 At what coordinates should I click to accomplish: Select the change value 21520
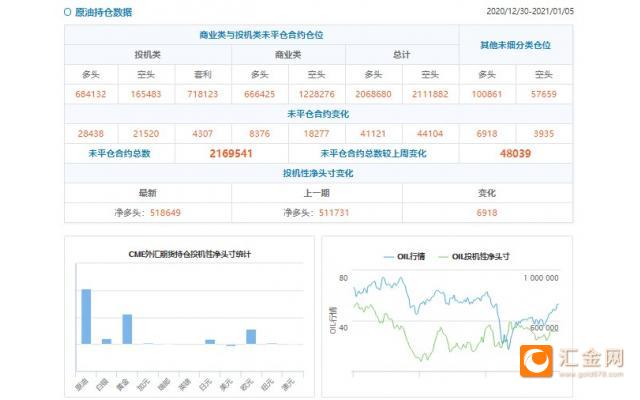tap(146, 134)
